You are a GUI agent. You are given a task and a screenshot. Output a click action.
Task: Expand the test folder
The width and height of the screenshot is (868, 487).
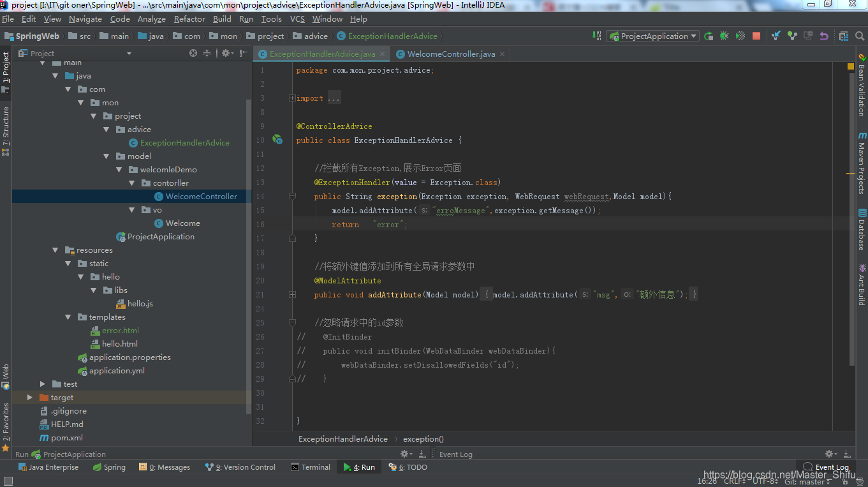pos(43,384)
